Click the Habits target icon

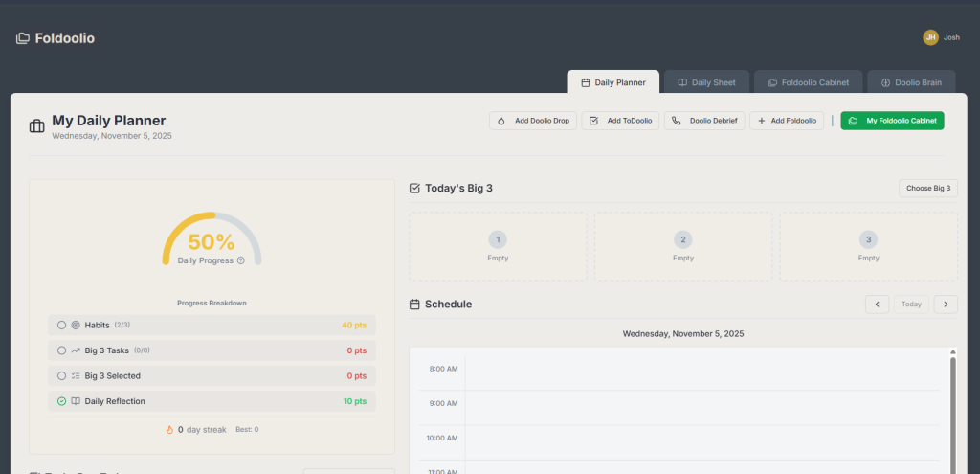coord(76,326)
